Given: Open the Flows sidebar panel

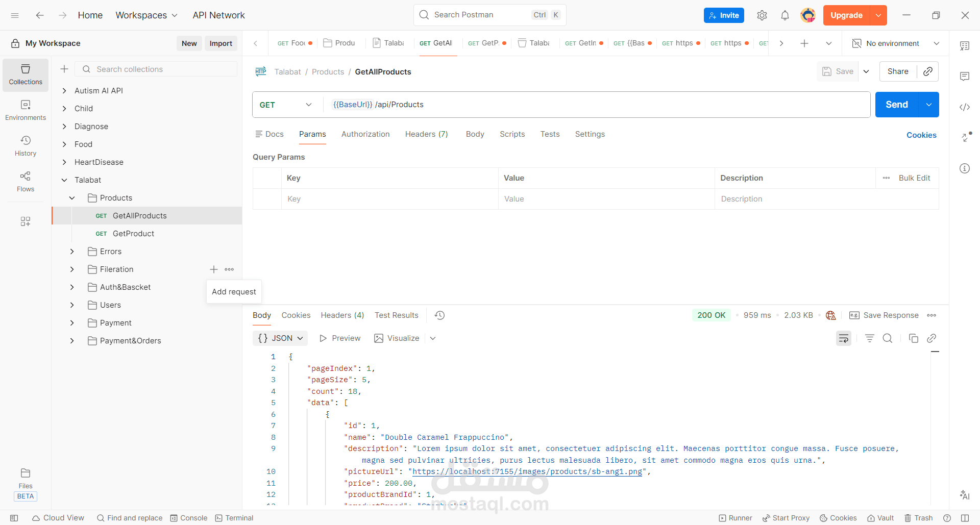Looking at the screenshot, I should point(26,182).
